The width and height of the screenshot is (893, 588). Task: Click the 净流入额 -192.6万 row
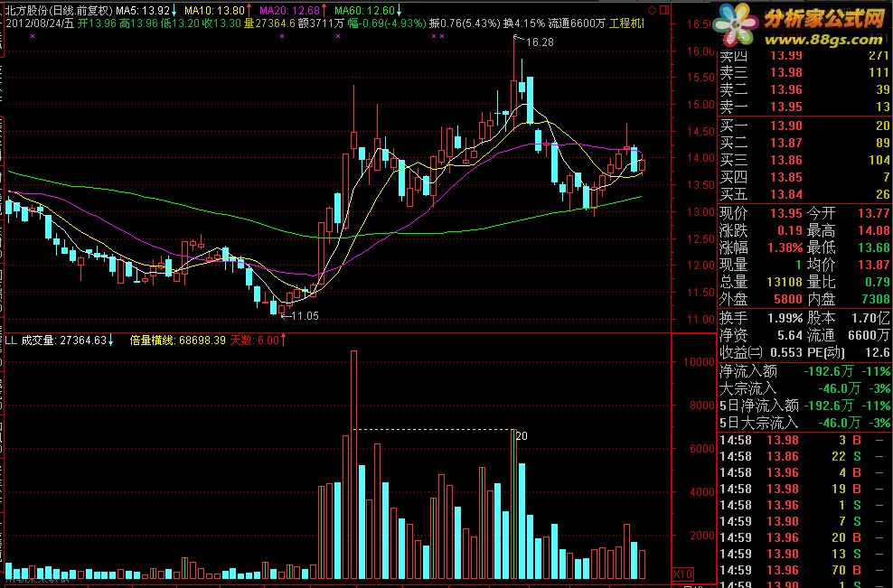tap(804, 372)
